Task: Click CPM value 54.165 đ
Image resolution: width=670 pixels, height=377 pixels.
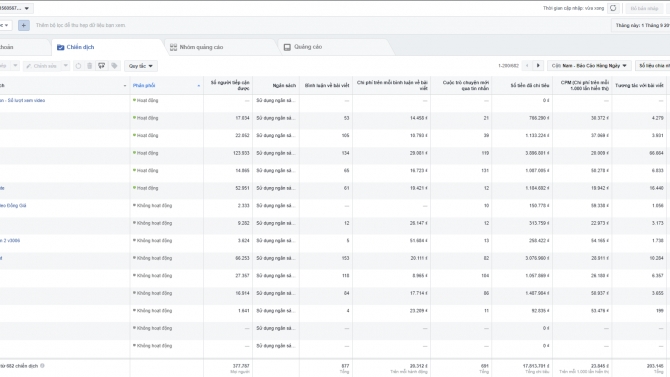Action: coord(600,241)
